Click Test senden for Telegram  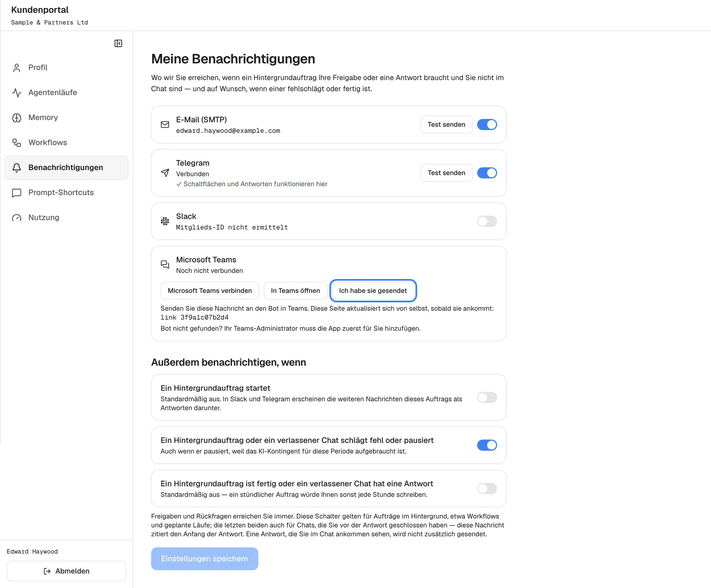446,173
